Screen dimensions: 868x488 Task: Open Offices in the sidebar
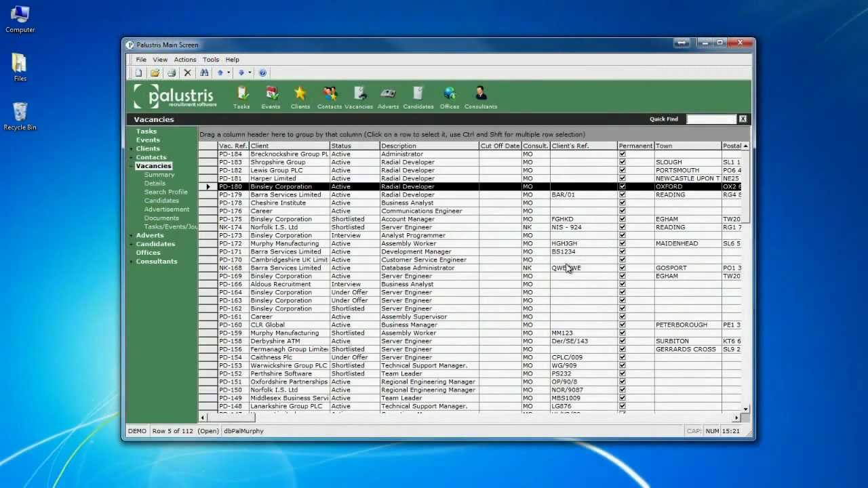coord(149,253)
